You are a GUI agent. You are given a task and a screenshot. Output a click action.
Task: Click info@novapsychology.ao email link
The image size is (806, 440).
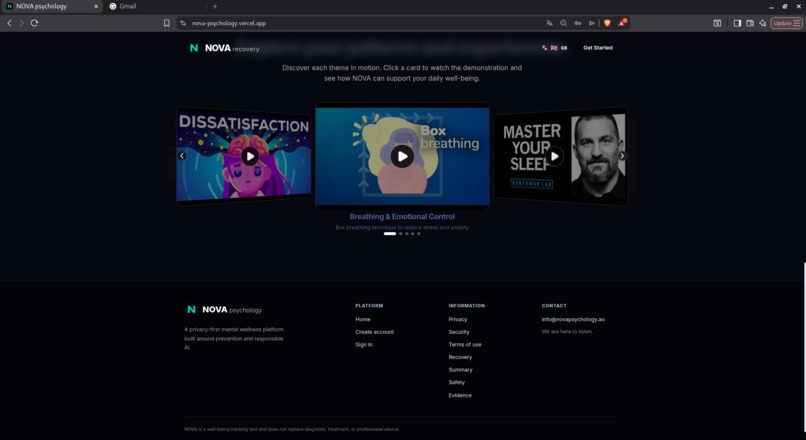(x=573, y=319)
